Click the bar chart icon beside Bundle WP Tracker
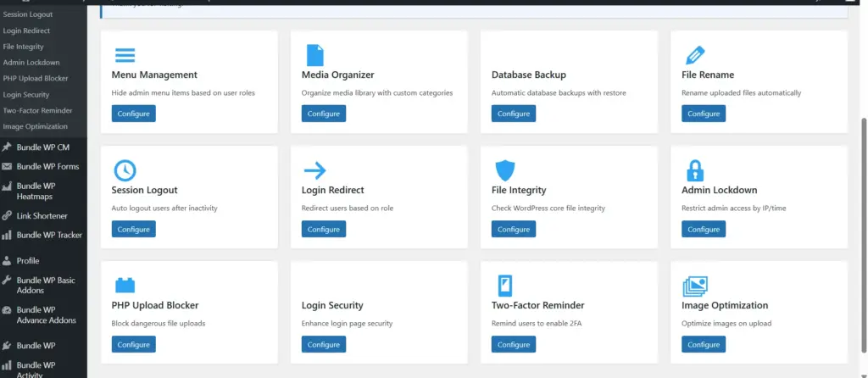 pyautogui.click(x=7, y=236)
